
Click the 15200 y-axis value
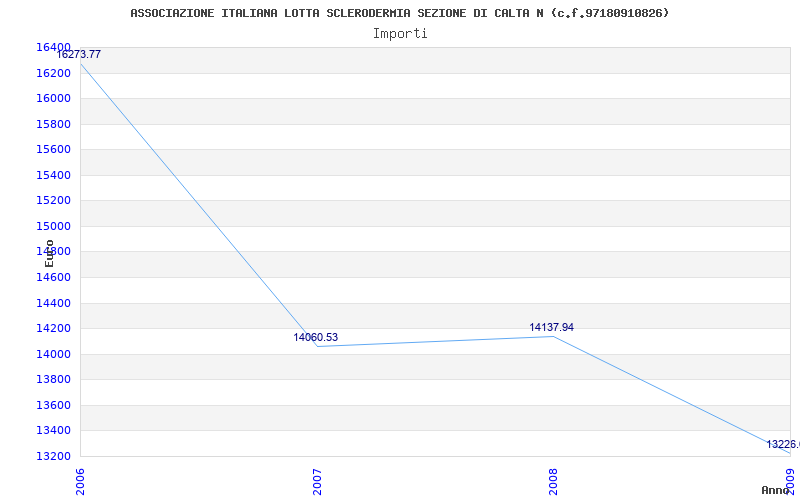click(53, 201)
